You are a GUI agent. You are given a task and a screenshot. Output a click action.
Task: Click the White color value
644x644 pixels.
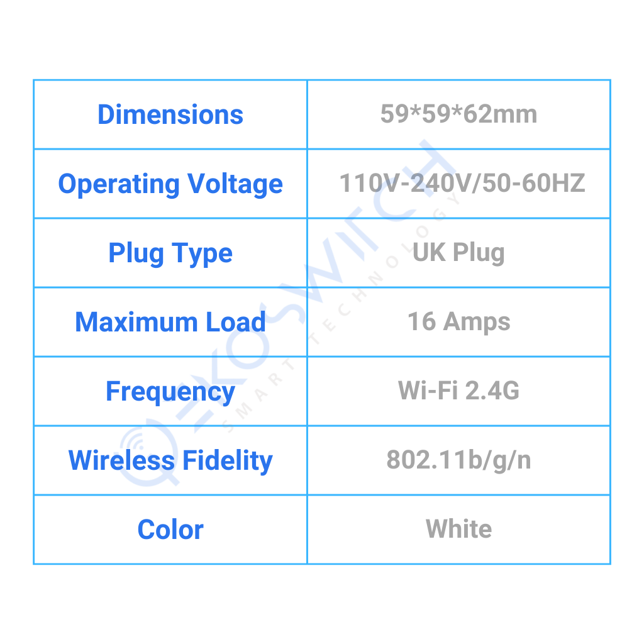point(458,530)
